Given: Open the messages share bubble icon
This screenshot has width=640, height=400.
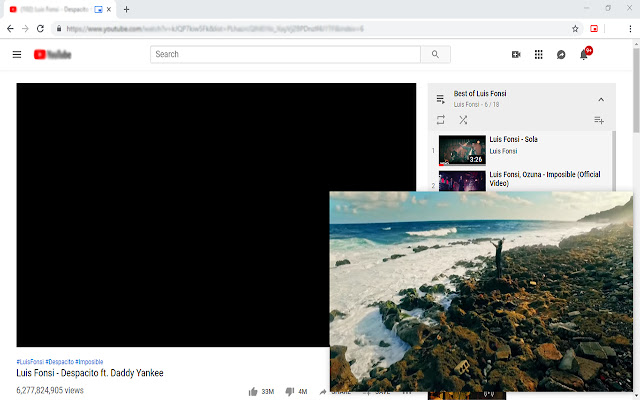Looking at the screenshot, I should [x=561, y=54].
